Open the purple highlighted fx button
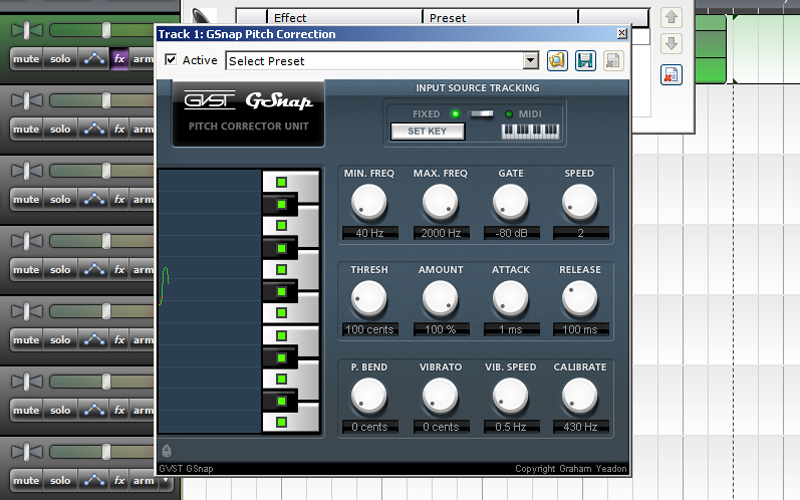This screenshot has width=800, height=500. [x=119, y=59]
